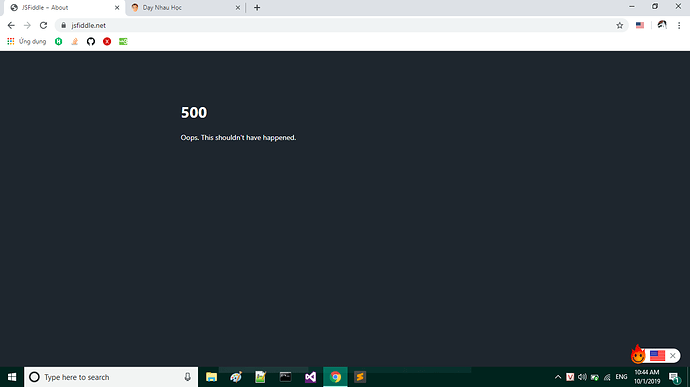Click the Type here to search box
This screenshot has height=387, width=690.
111,377
